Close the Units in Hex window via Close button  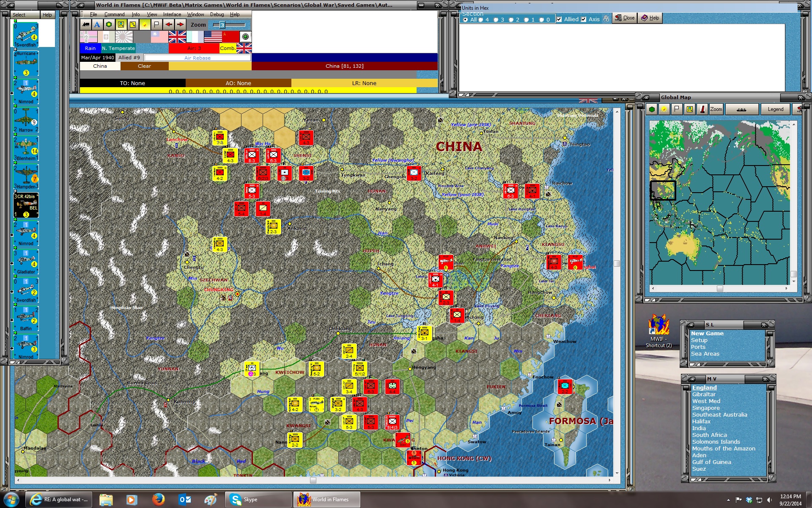point(625,18)
